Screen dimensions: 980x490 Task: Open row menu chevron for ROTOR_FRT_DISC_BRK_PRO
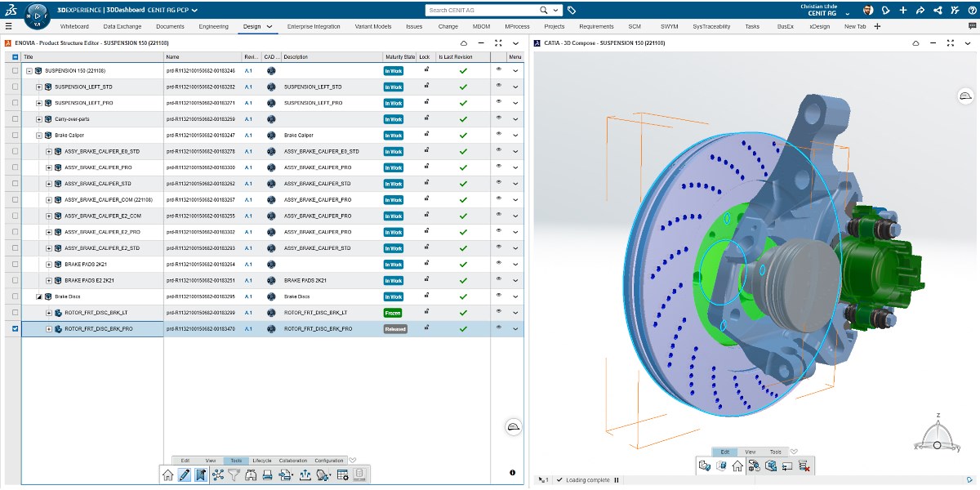click(515, 329)
